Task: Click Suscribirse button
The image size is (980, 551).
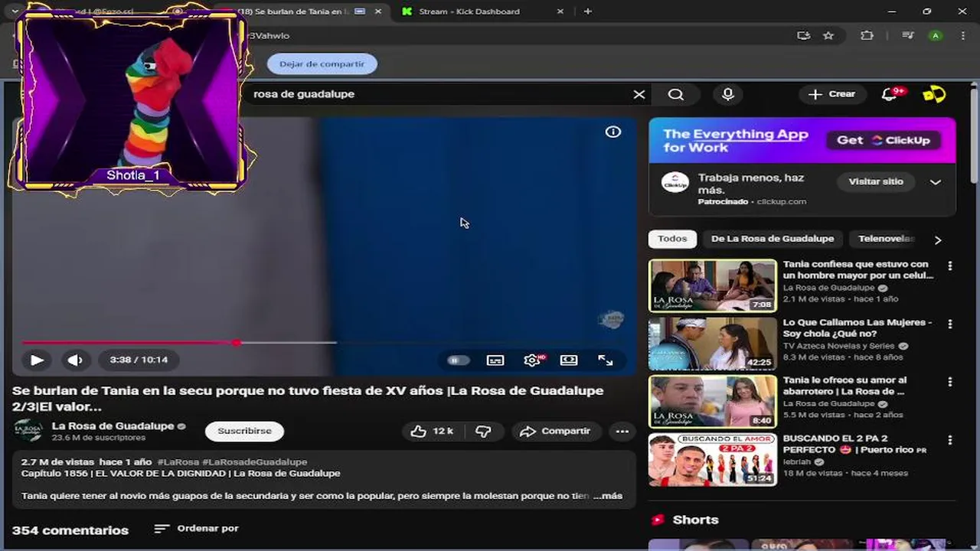Action: click(244, 431)
